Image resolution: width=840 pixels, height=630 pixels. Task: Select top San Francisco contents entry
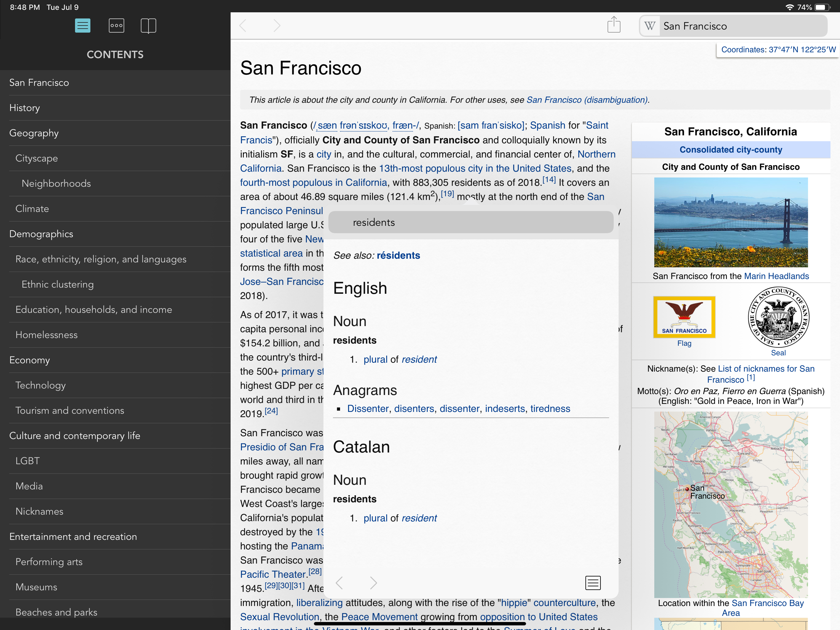(115, 82)
